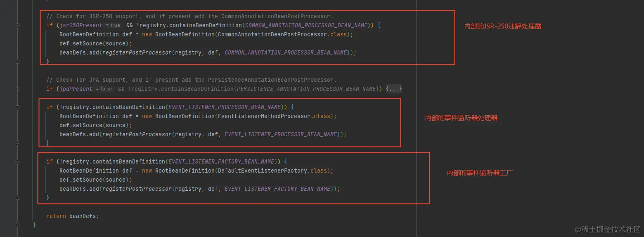Screen dimensions: 644x237
Task: Click the JSR-250 support comment line
Action: pos(189,16)
